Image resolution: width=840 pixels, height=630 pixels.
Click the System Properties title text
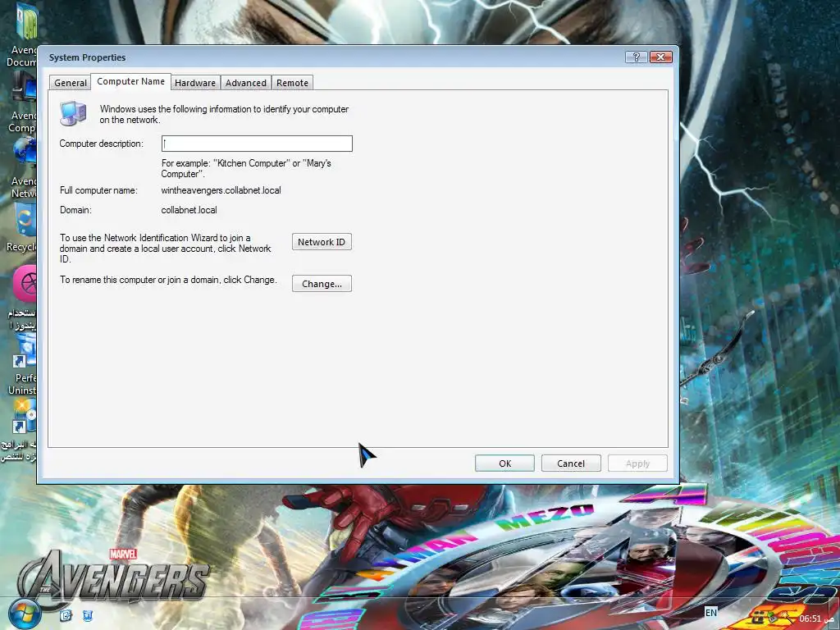(x=87, y=57)
